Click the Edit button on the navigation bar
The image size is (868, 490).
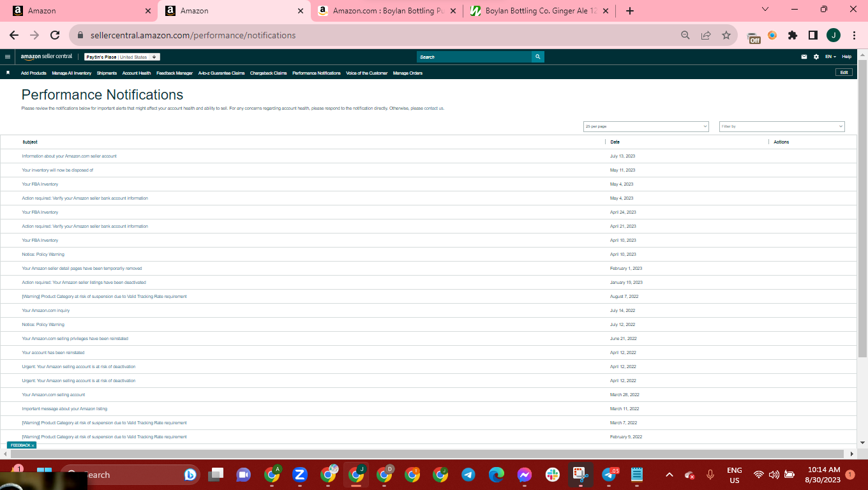844,73
